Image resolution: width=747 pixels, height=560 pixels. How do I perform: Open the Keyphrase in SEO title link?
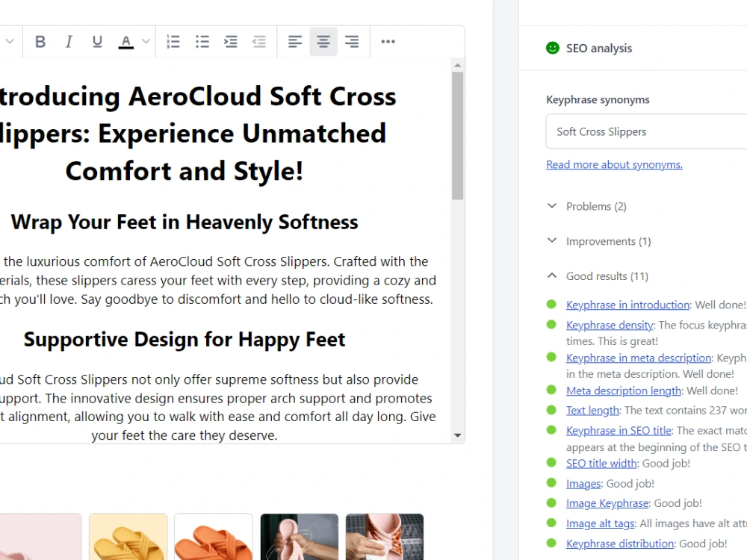[619, 431]
